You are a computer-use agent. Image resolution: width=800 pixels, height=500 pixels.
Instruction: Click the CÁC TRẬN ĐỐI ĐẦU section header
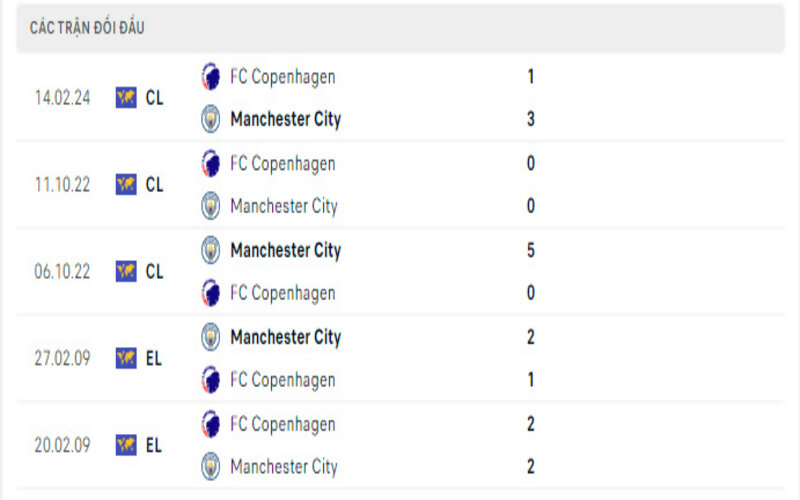87,28
